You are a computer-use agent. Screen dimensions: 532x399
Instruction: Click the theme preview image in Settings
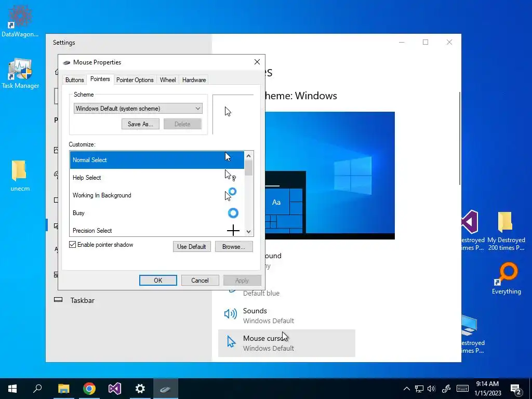click(330, 176)
